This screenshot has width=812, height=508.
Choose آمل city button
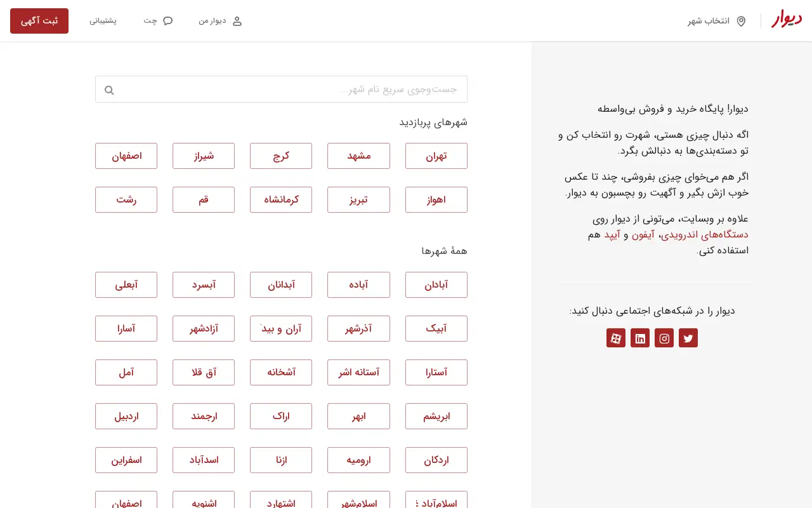tap(126, 372)
